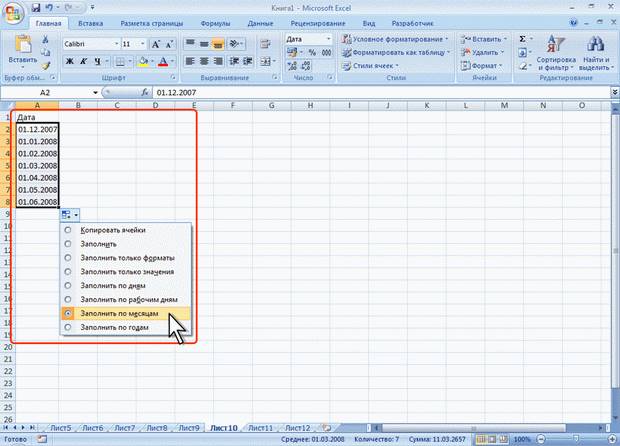The width and height of the screenshot is (620, 446).
Task: Click 'Условное форматирование' button
Action: point(397,39)
